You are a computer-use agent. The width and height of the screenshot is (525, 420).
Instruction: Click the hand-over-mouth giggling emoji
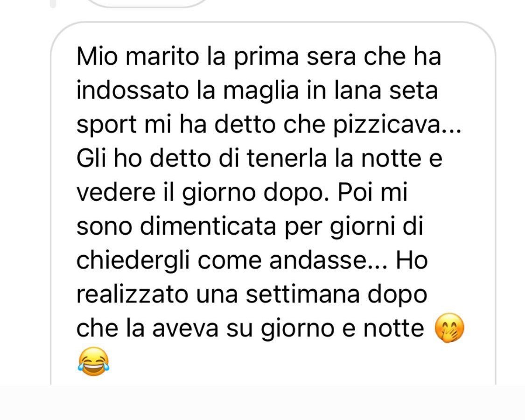coord(449,328)
